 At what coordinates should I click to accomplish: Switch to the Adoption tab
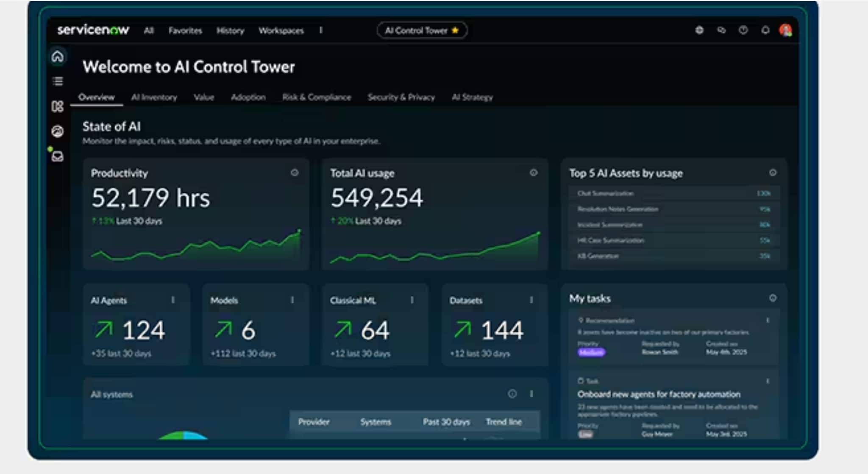(x=248, y=97)
